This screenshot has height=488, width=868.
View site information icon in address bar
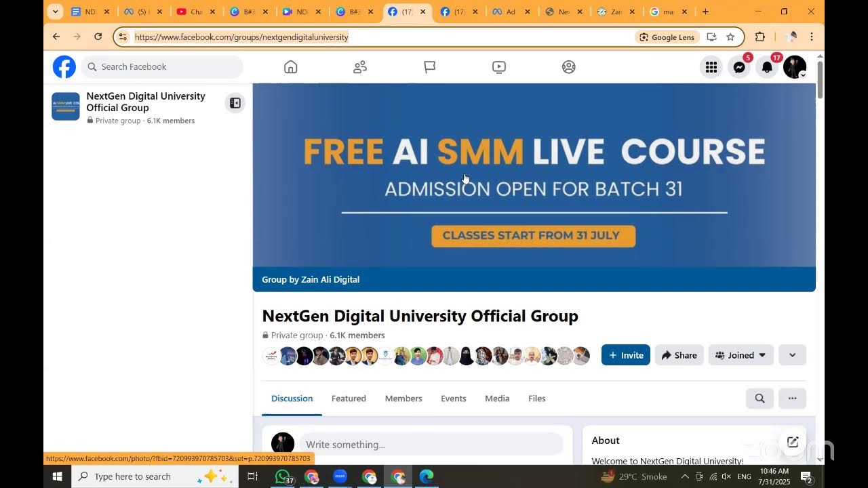click(x=123, y=37)
